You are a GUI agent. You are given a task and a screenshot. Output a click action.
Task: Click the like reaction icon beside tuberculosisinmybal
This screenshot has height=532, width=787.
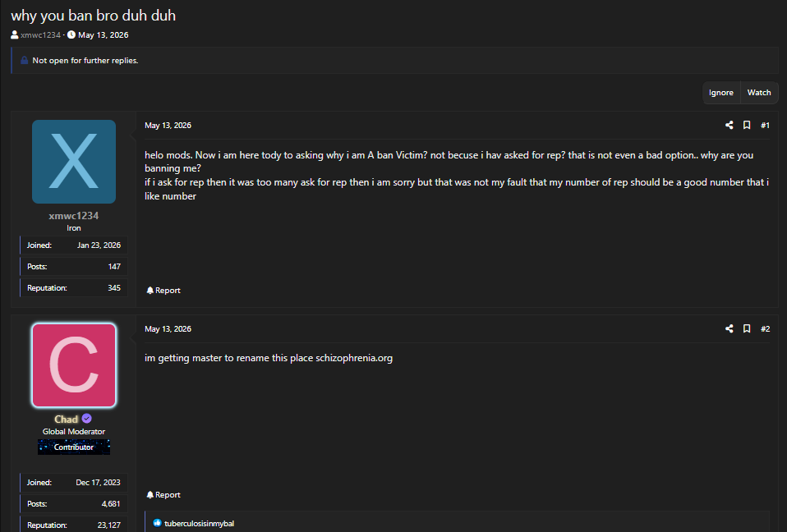click(x=157, y=523)
